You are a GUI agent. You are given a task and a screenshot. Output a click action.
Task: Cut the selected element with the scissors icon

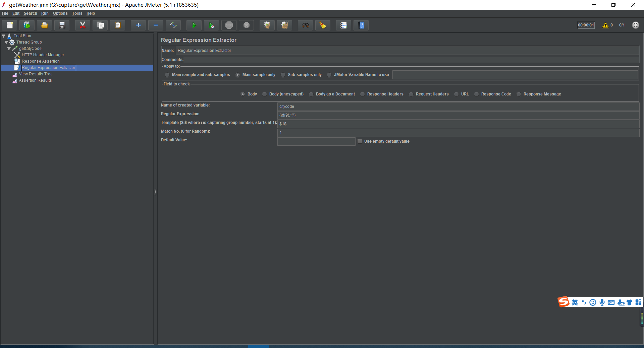pyautogui.click(x=83, y=25)
